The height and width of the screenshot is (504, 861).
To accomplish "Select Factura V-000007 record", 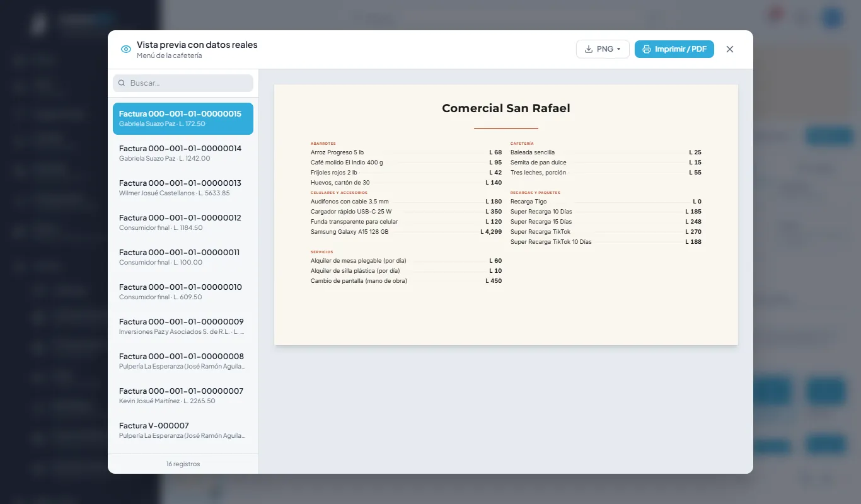I will (183, 430).
